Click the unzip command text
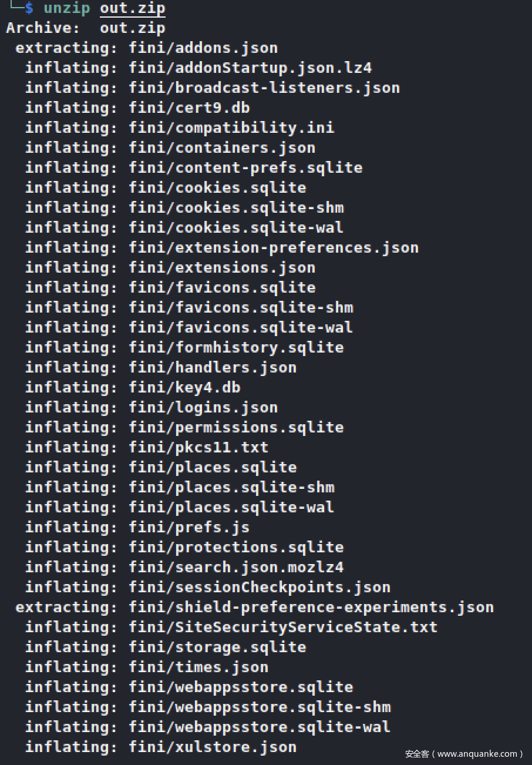 point(66,8)
